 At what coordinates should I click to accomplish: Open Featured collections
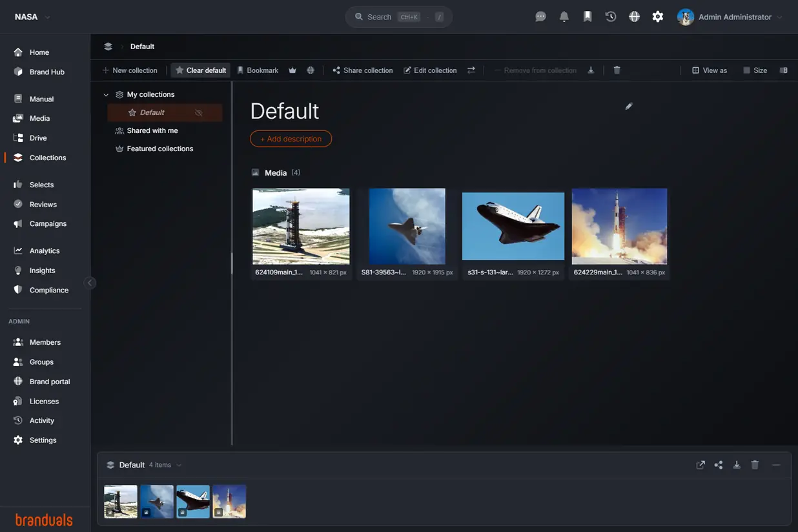point(159,148)
